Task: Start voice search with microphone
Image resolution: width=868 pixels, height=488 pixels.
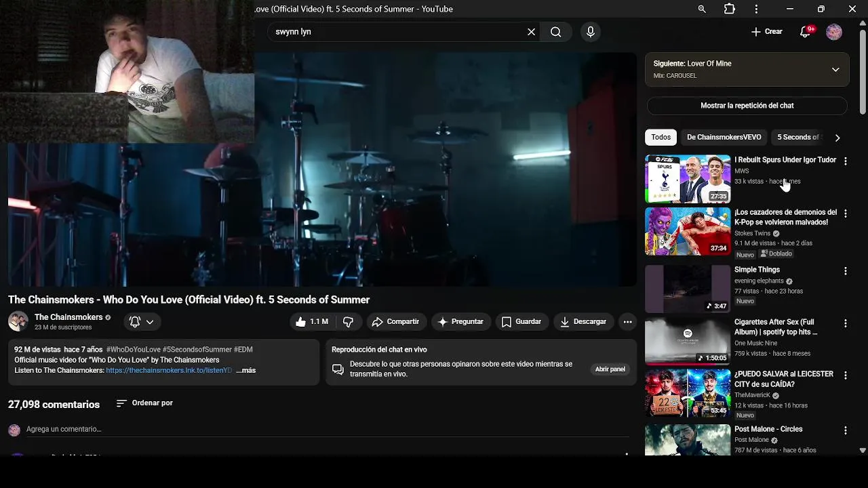Action: coord(591,32)
